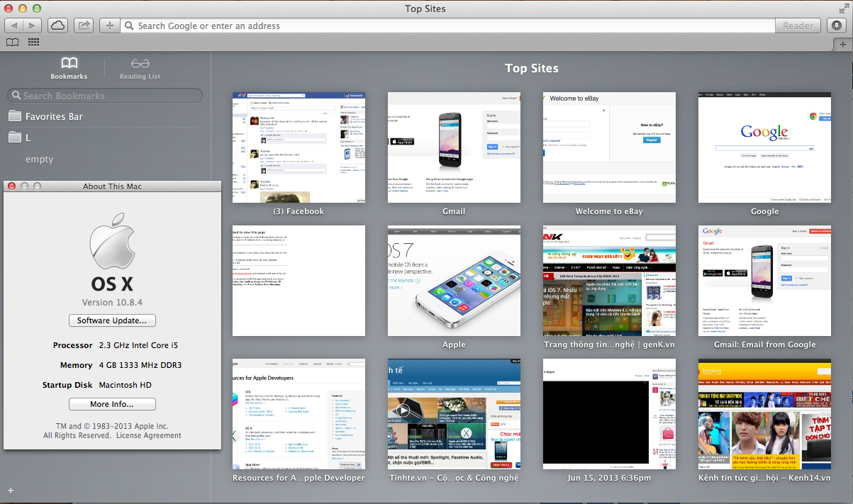Open the Gmail top site thumbnail
Image resolution: width=853 pixels, height=504 pixels.
[x=454, y=147]
